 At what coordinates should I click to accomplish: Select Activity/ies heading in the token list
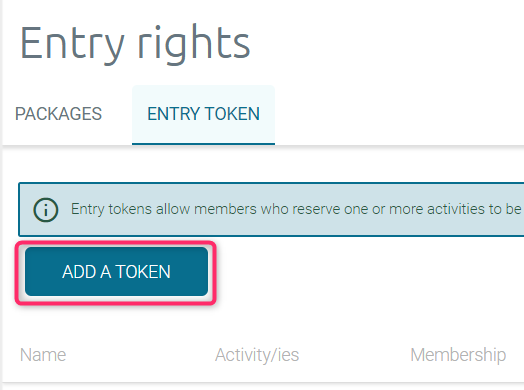(257, 355)
